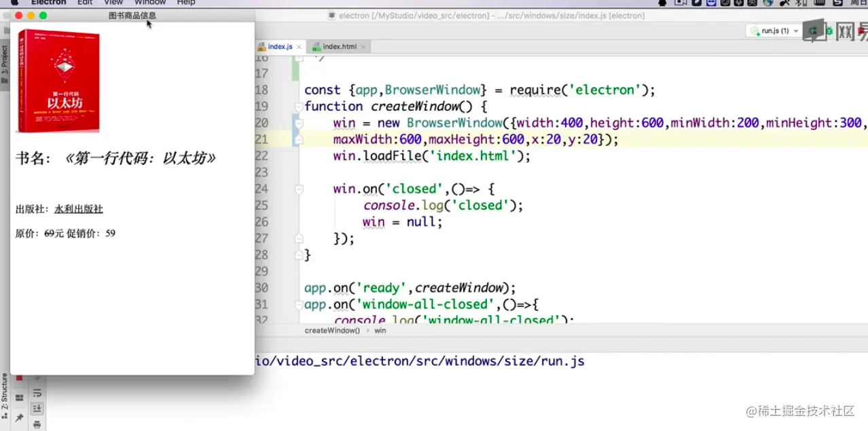The image size is (868, 431).
Task: Click the strikethrough price 69元
Action: (54, 233)
